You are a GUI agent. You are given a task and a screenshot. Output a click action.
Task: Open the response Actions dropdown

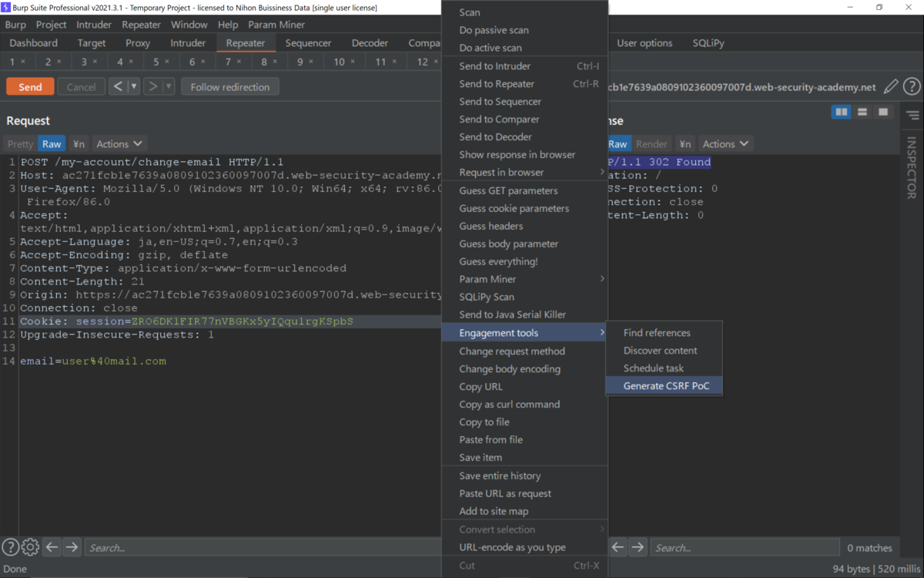[725, 144]
